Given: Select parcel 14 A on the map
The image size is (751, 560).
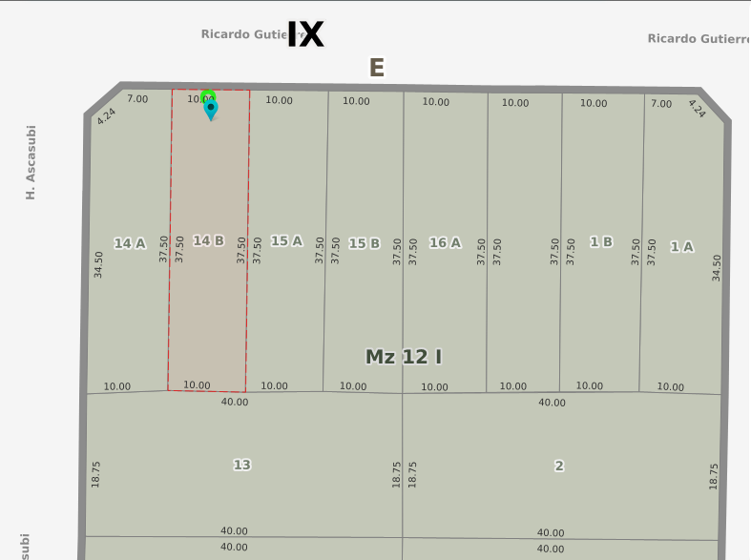Looking at the screenshot, I should (130, 243).
